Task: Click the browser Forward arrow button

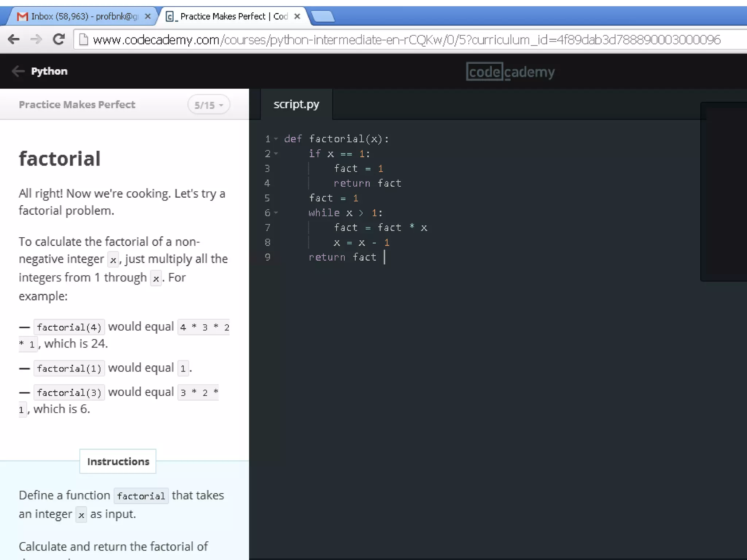Action: coord(36,39)
